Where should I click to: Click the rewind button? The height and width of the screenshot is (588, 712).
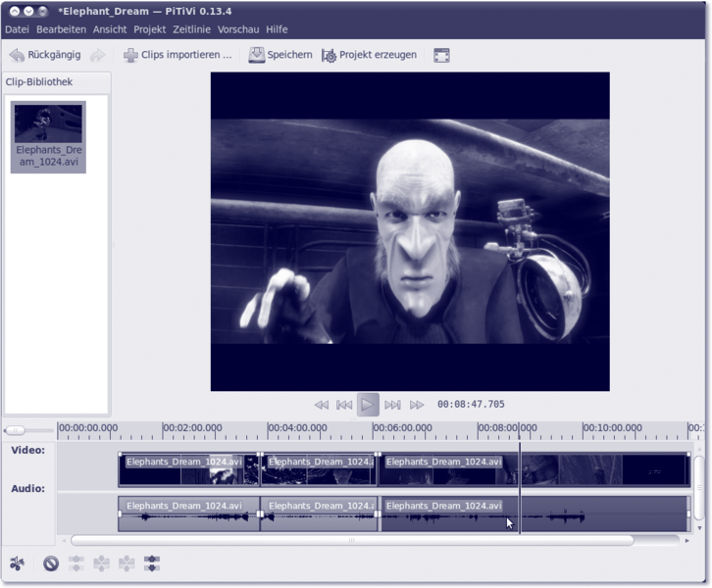(321, 405)
